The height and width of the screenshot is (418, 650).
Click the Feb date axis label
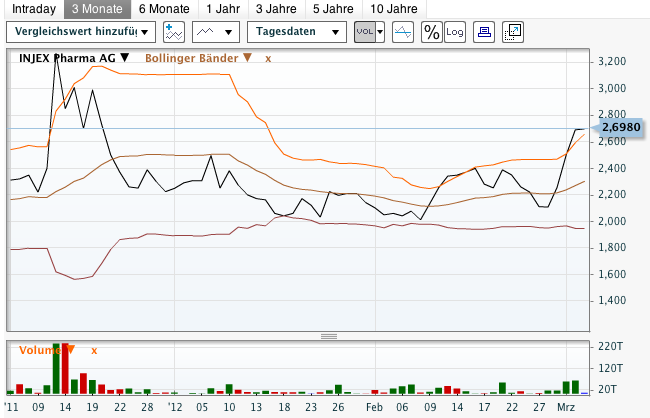(374, 407)
